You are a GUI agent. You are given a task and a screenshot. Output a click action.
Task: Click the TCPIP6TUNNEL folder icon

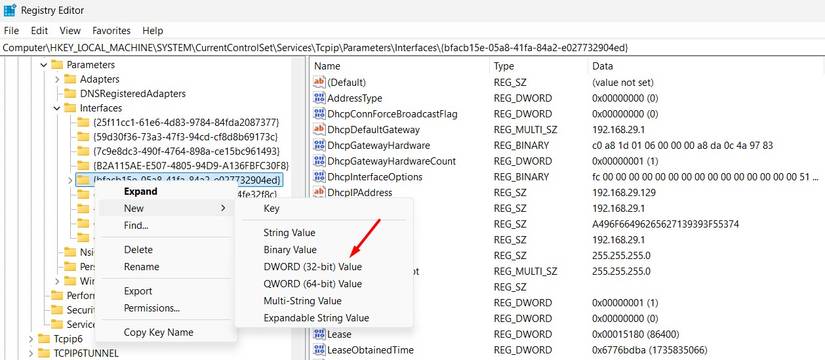click(x=44, y=353)
